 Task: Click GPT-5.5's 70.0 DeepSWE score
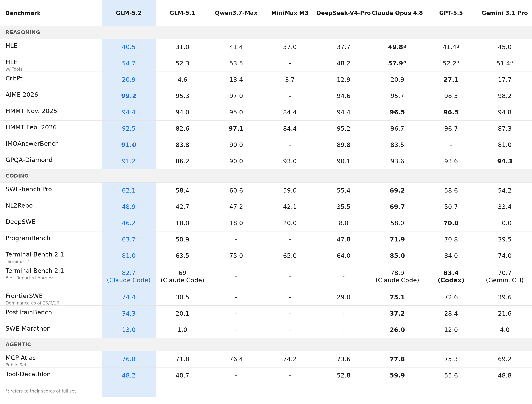(451, 223)
